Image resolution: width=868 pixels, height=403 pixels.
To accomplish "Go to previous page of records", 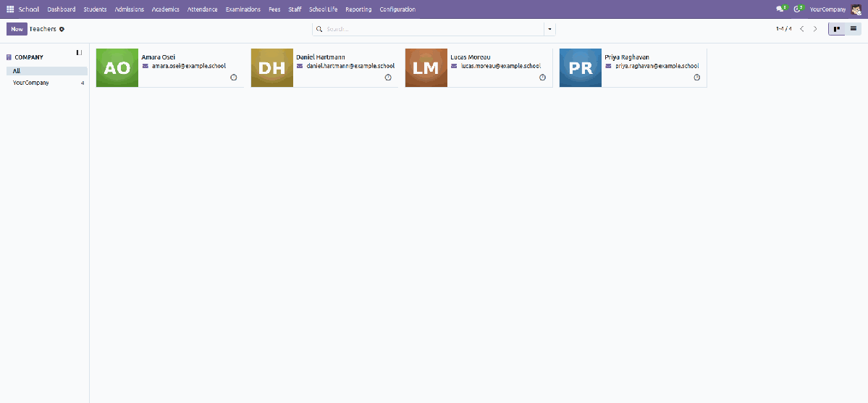I will coord(801,29).
